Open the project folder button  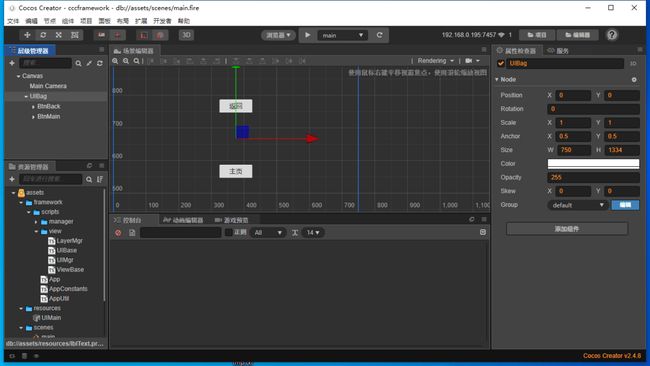click(537, 35)
